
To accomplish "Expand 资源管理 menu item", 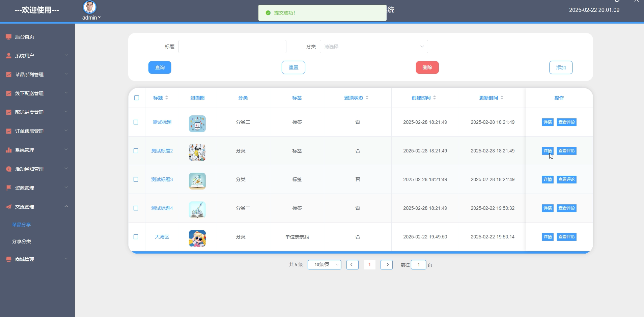I will pyautogui.click(x=37, y=188).
